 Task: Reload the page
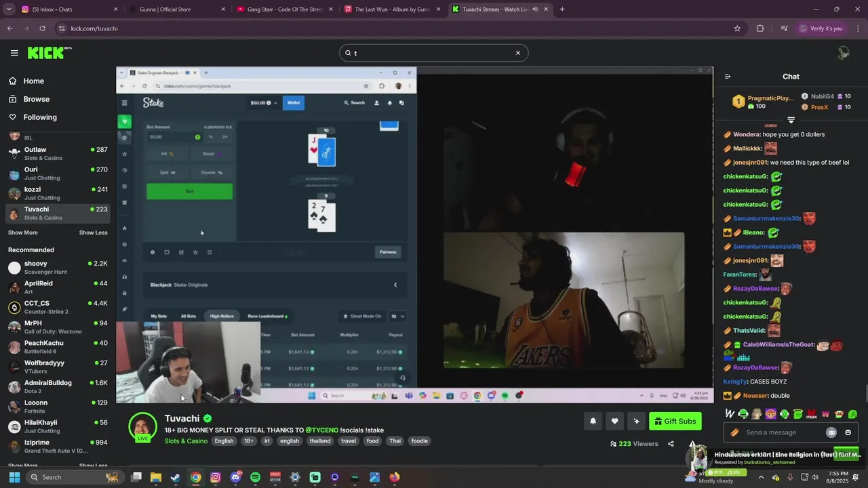click(x=42, y=28)
